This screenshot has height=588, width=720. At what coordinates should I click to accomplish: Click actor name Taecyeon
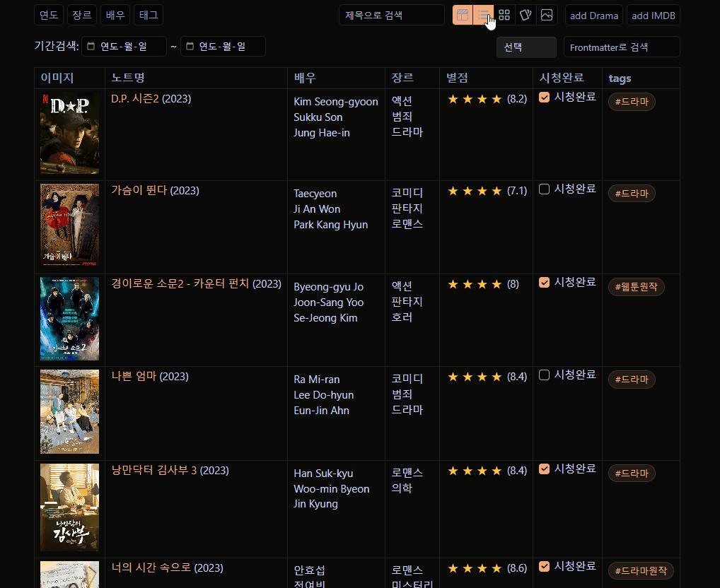click(x=315, y=194)
